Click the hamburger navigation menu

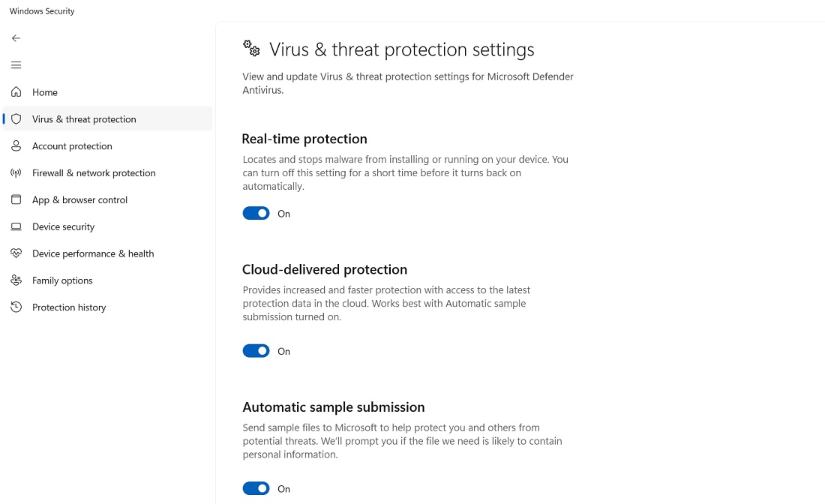(16, 64)
